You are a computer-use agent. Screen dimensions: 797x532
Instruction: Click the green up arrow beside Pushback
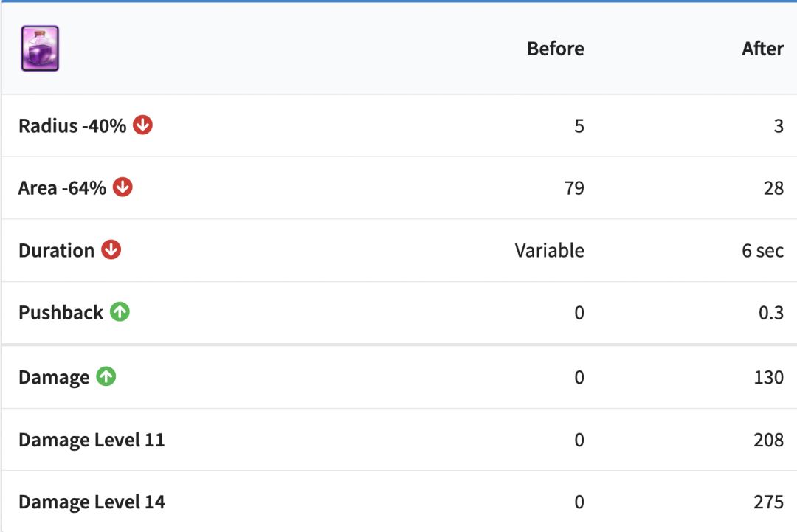120,312
